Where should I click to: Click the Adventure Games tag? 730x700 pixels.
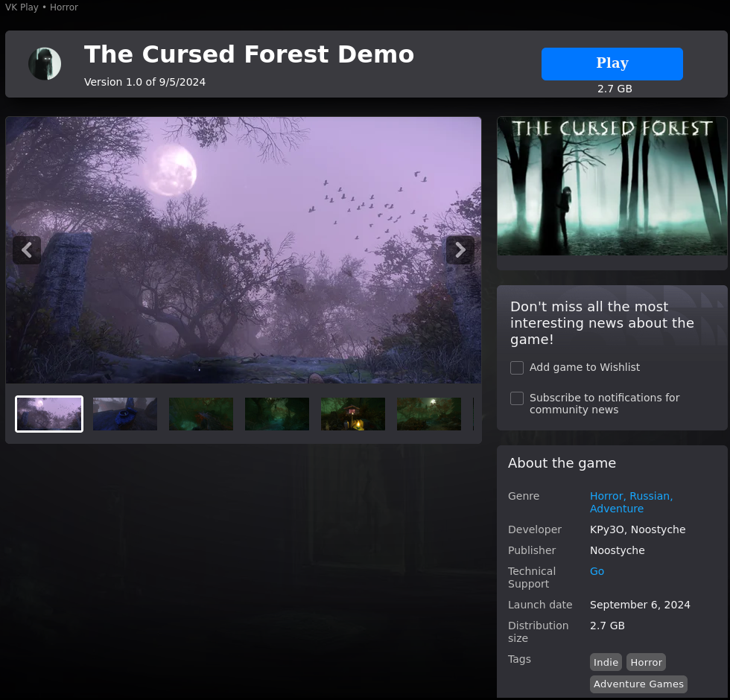[638, 684]
